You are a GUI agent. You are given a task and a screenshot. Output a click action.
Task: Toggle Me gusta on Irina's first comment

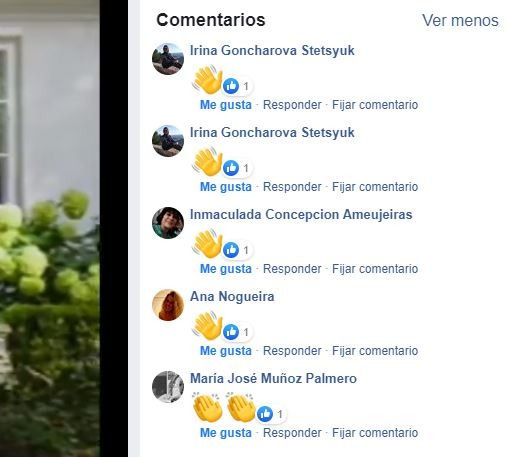[x=226, y=105]
